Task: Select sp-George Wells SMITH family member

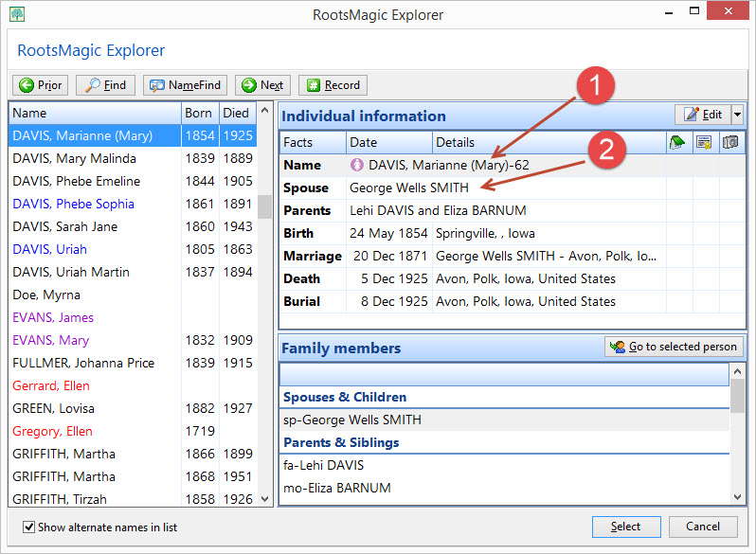Action: click(x=504, y=420)
